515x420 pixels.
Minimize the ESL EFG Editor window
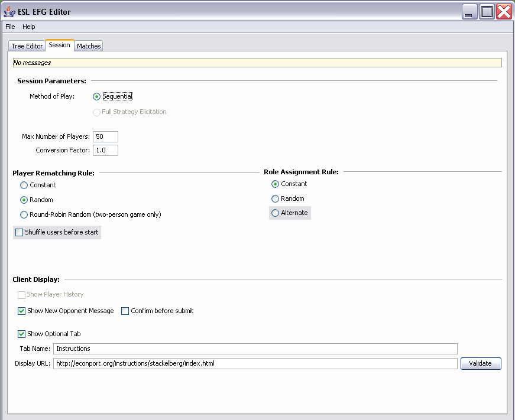coord(469,12)
